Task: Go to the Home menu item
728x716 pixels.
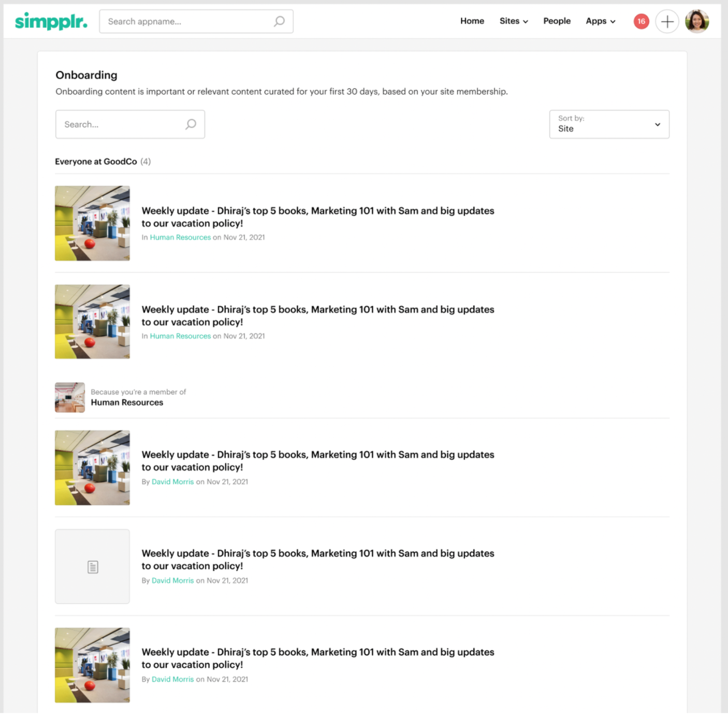Action: [x=472, y=21]
